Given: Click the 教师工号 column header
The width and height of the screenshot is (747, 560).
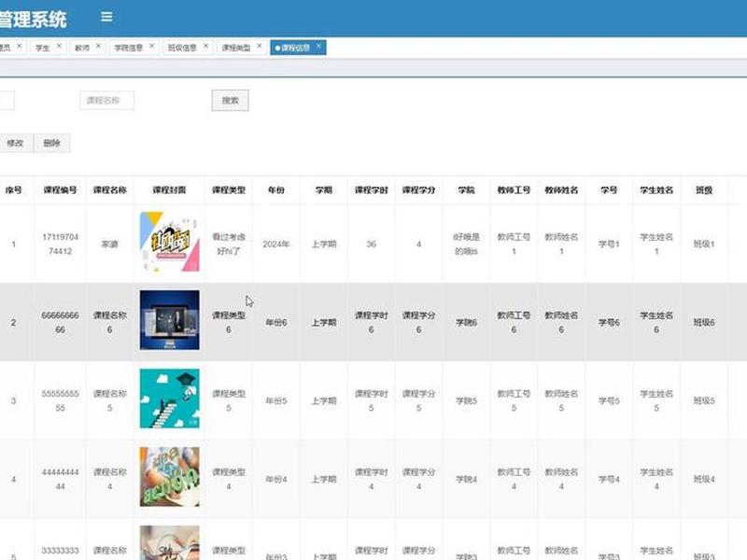Looking at the screenshot, I should tap(514, 190).
